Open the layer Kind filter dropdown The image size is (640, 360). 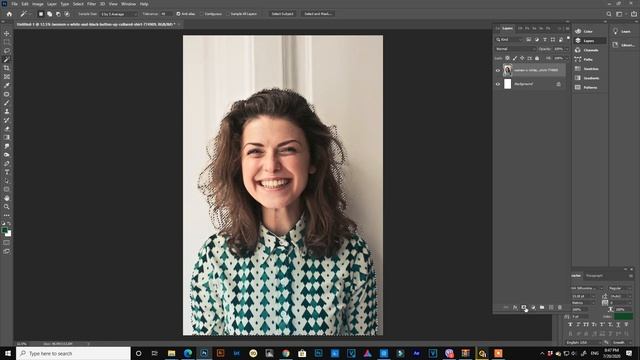pos(509,40)
